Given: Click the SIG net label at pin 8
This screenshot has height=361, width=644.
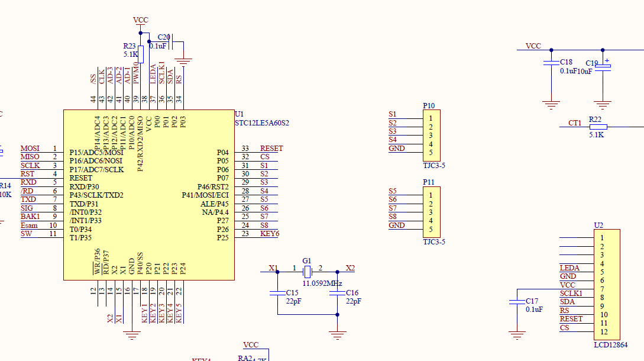Looking at the screenshot, I should tap(27, 208).
